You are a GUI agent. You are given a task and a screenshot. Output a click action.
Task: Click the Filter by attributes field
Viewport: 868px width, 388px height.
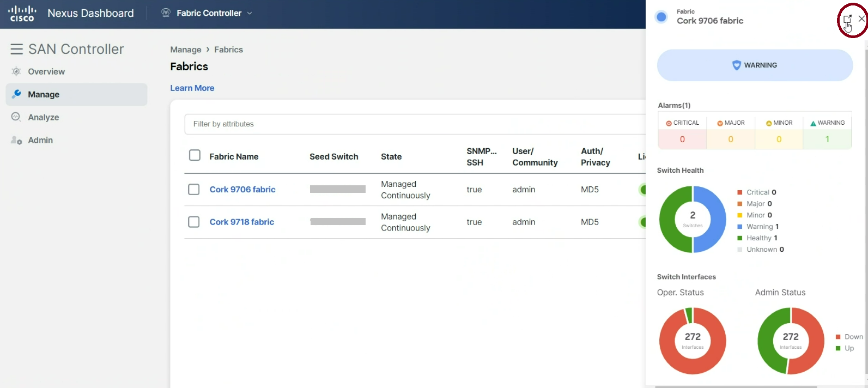coord(414,124)
